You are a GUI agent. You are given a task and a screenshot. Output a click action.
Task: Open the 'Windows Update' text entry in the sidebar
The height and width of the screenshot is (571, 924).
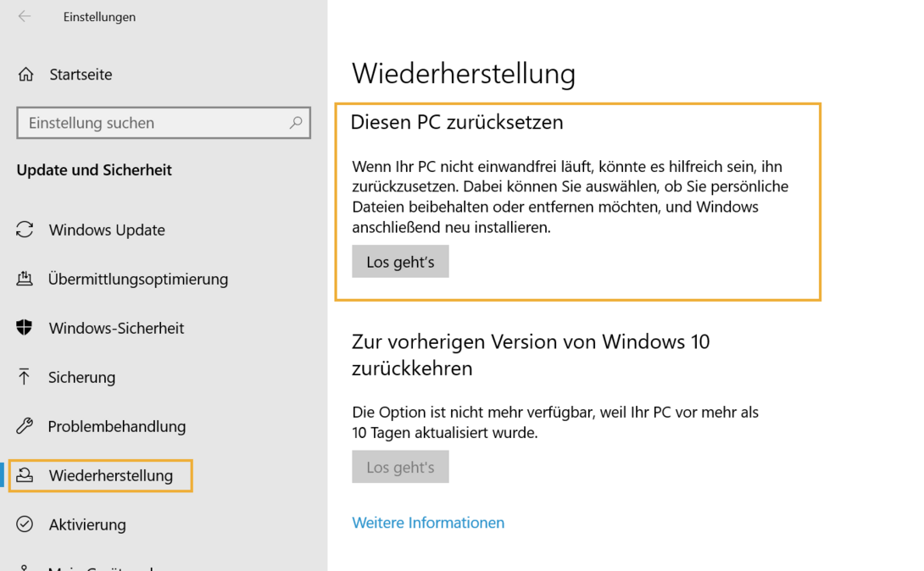coord(107,230)
